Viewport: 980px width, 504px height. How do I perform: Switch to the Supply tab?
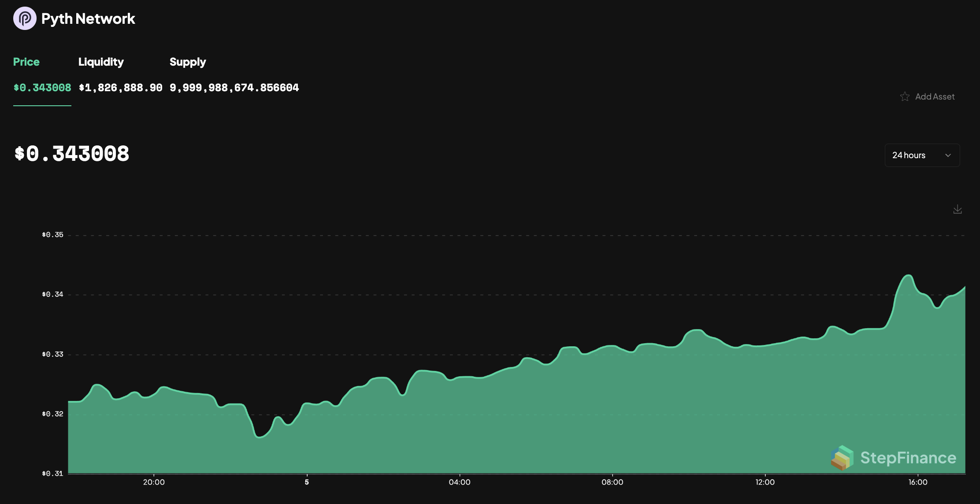[188, 62]
